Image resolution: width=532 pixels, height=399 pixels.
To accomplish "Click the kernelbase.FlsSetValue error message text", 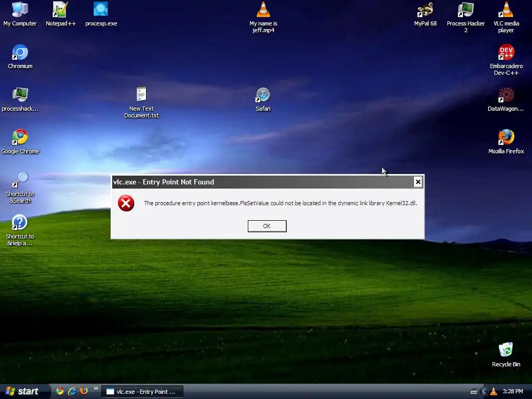I will coord(281,203).
